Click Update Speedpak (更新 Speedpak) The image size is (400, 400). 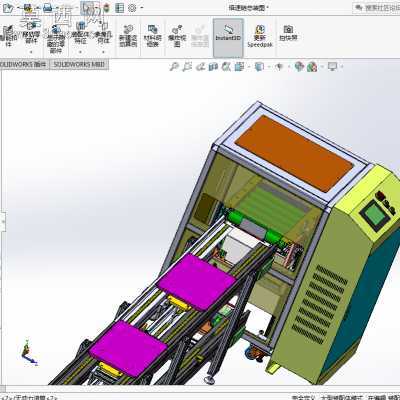click(x=260, y=36)
